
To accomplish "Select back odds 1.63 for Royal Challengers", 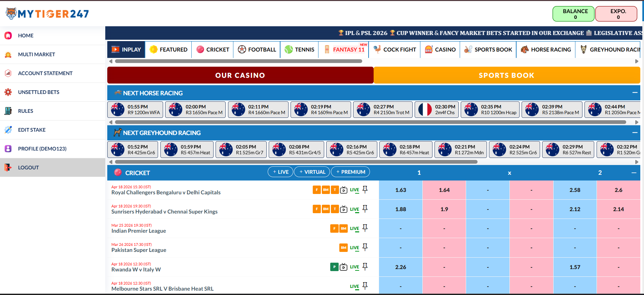I will click(401, 190).
